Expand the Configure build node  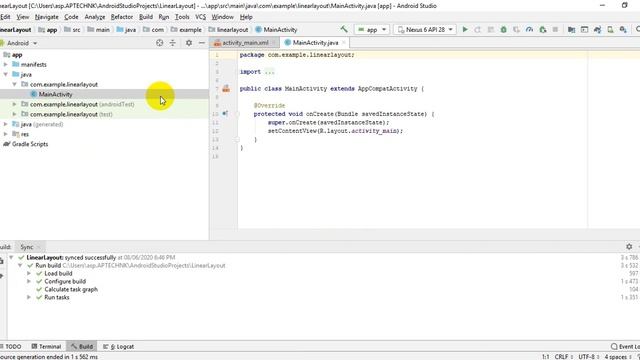29,281
